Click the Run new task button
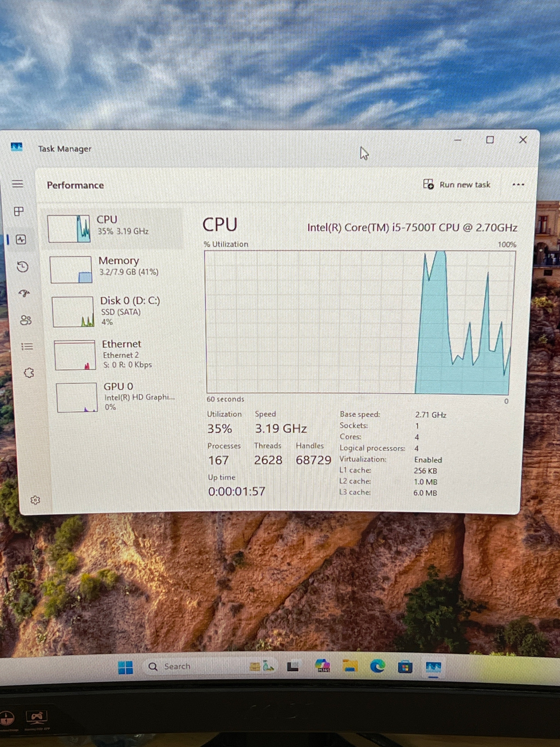Viewport: 560px width, 747px height. coord(457,184)
